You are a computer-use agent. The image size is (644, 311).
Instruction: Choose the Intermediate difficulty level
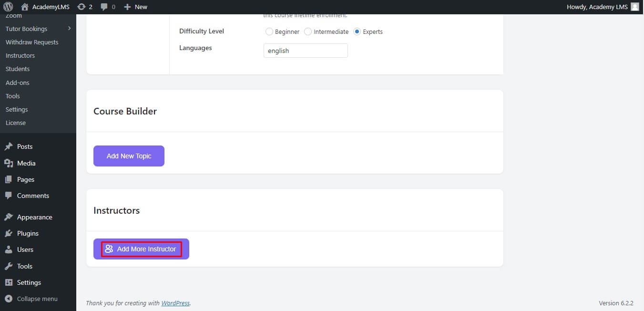308,31
